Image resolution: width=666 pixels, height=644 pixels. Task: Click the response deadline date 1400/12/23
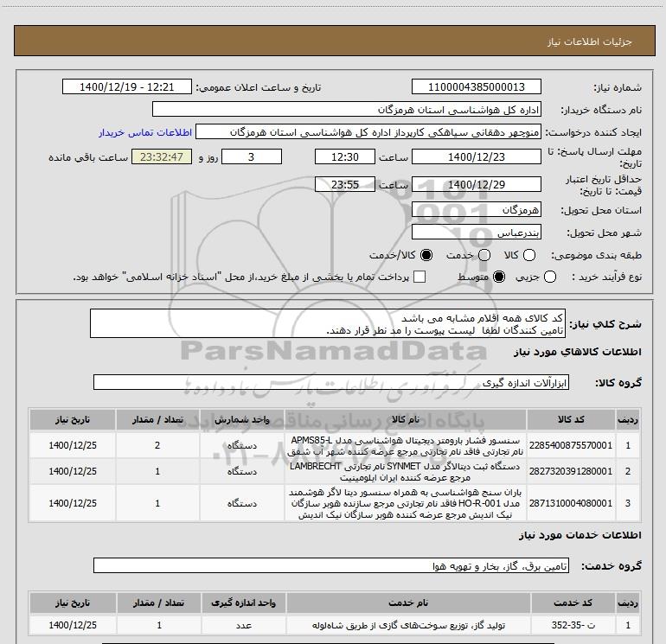click(476, 156)
